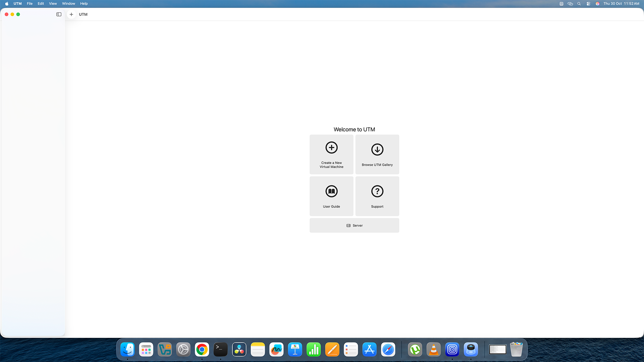Open System Settings from the Dock
The height and width of the screenshot is (362, 644).
pyautogui.click(x=183, y=349)
